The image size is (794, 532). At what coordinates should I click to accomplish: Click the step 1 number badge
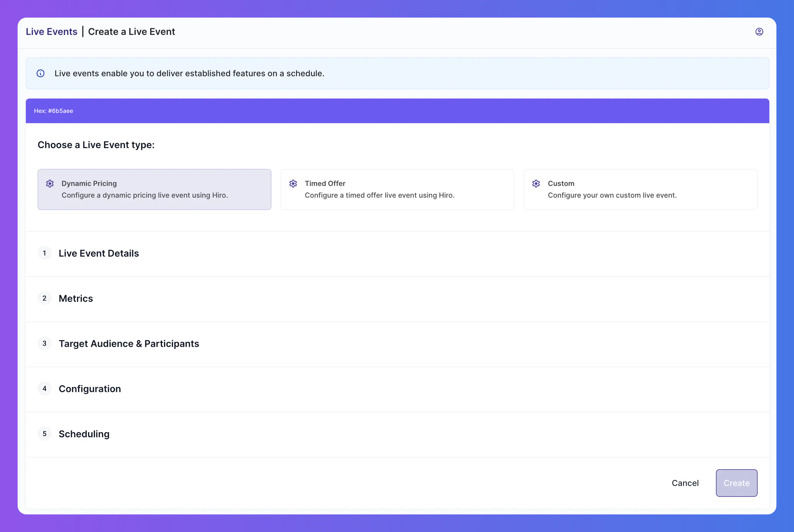point(45,253)
